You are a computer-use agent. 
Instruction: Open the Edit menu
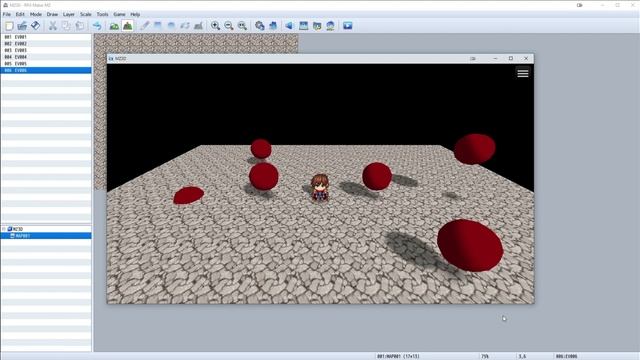pyautogui.click(x=20, y=14)
